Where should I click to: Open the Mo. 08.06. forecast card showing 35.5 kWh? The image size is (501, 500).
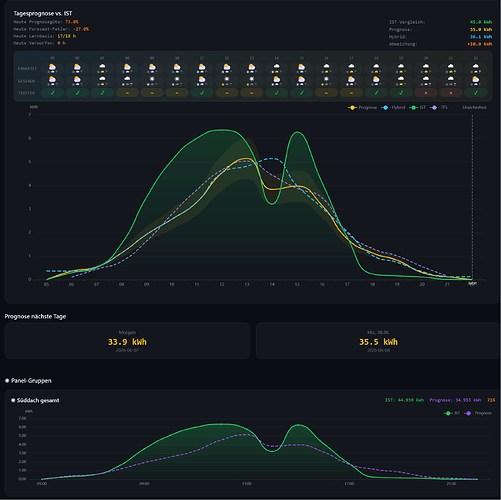378,341
